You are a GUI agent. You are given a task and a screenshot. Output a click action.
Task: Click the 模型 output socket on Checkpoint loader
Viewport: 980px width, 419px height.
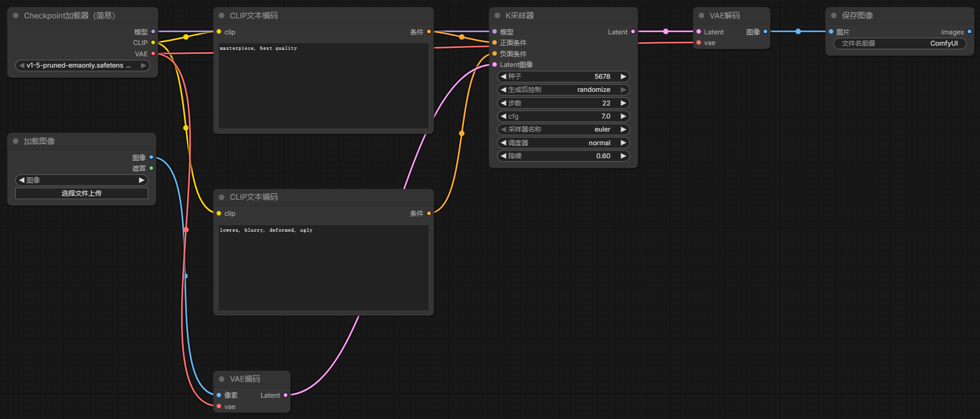pyautogui.click(x=153, y=31)
